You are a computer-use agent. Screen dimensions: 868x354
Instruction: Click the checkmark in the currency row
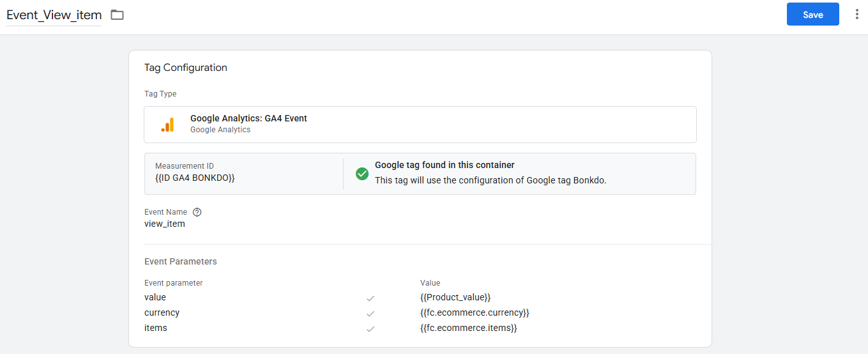(370, 314)
